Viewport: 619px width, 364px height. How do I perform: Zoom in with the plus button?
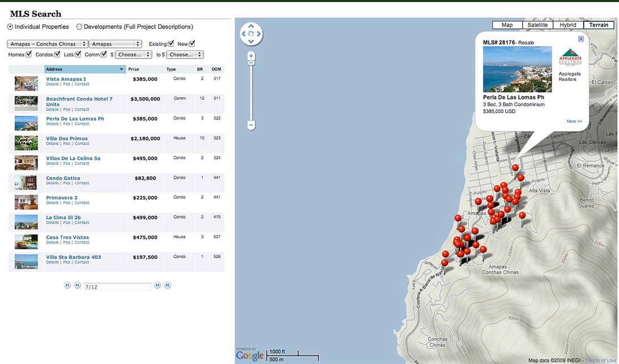251,56
